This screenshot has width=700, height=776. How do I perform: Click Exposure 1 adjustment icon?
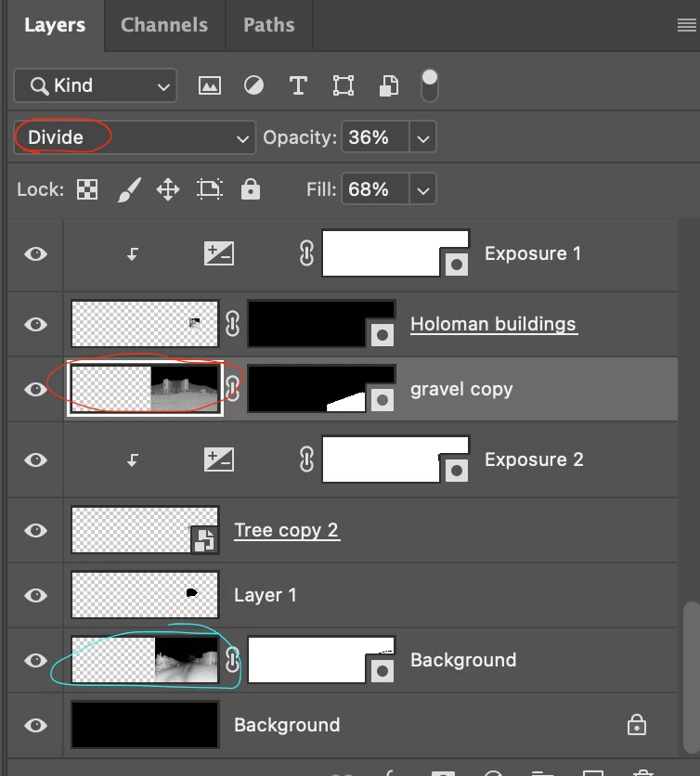pyautogui.click(x=219, y=253)
